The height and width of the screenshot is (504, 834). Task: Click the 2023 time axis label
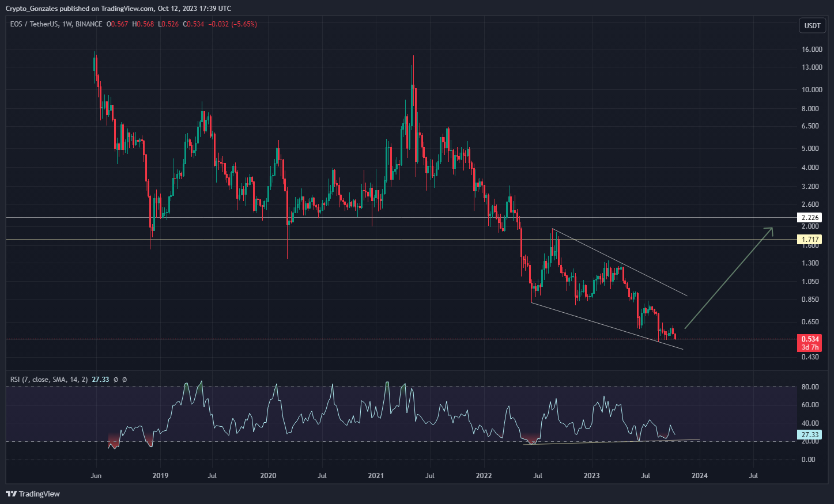tap(591, 476)
